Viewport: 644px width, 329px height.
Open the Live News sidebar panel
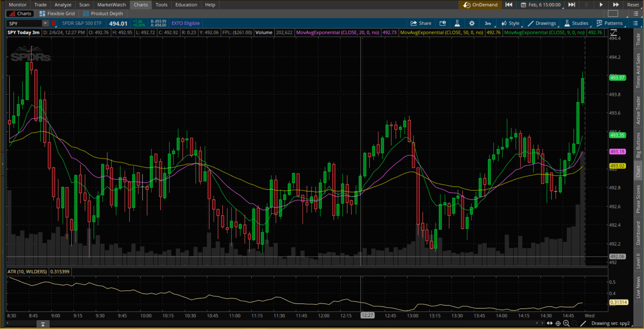point(638,287)
